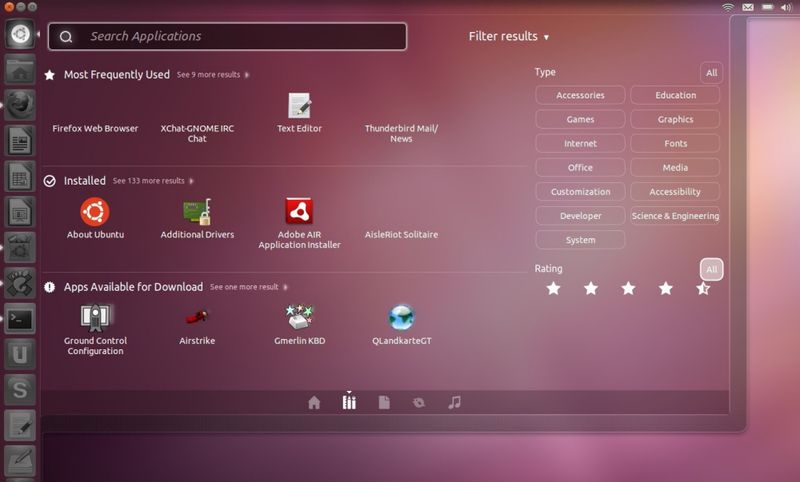800x482 pixels.
Task: Open Adobe AIR Application Installer icon
Action: coord(299,211)
